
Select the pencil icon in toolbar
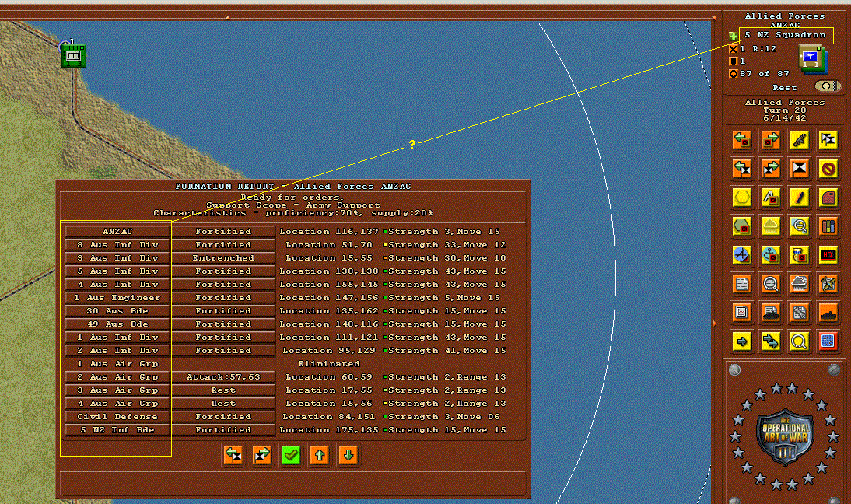[800, 197]
